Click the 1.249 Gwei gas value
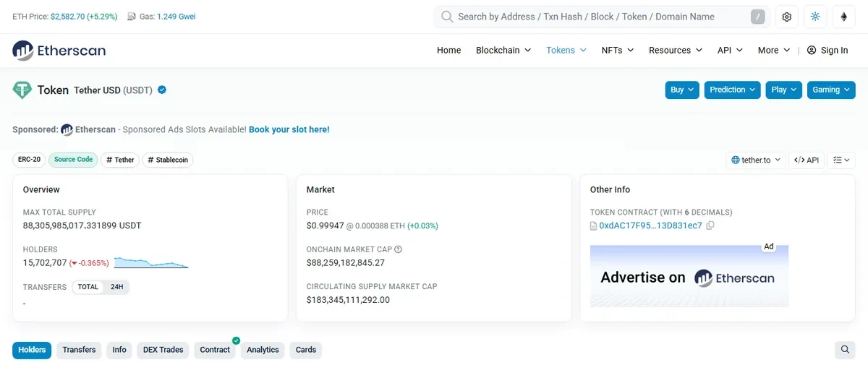The image size is (868, 365). (x=176, y=17)
